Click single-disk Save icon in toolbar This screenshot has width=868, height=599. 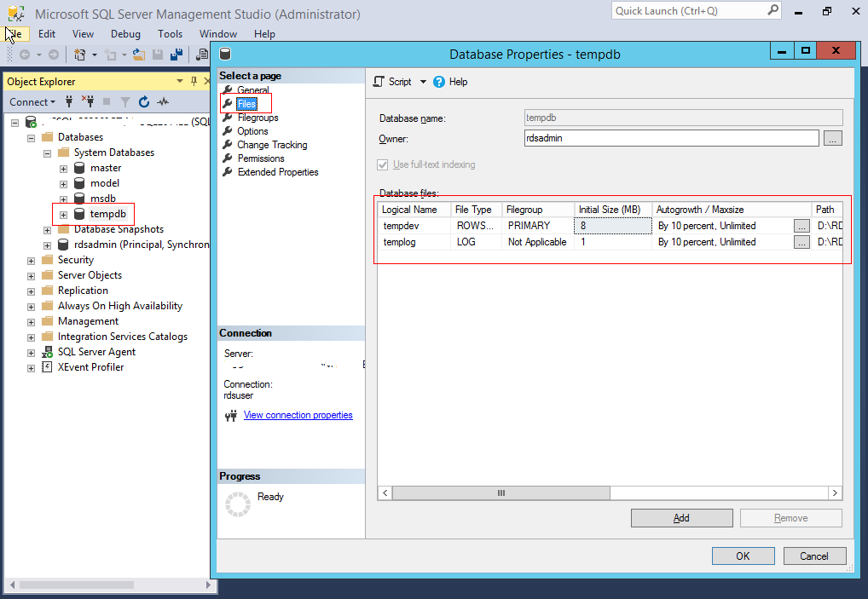pos(158,55)
